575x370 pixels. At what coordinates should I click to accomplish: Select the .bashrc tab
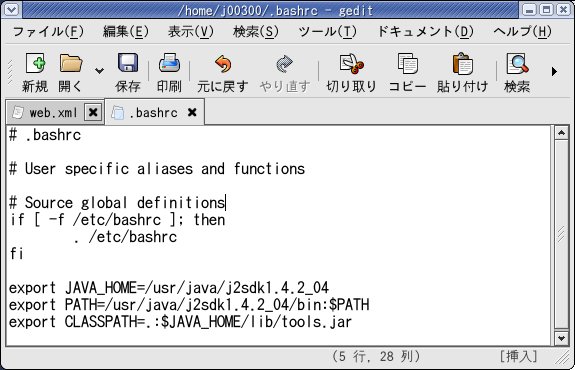(153, 113)
